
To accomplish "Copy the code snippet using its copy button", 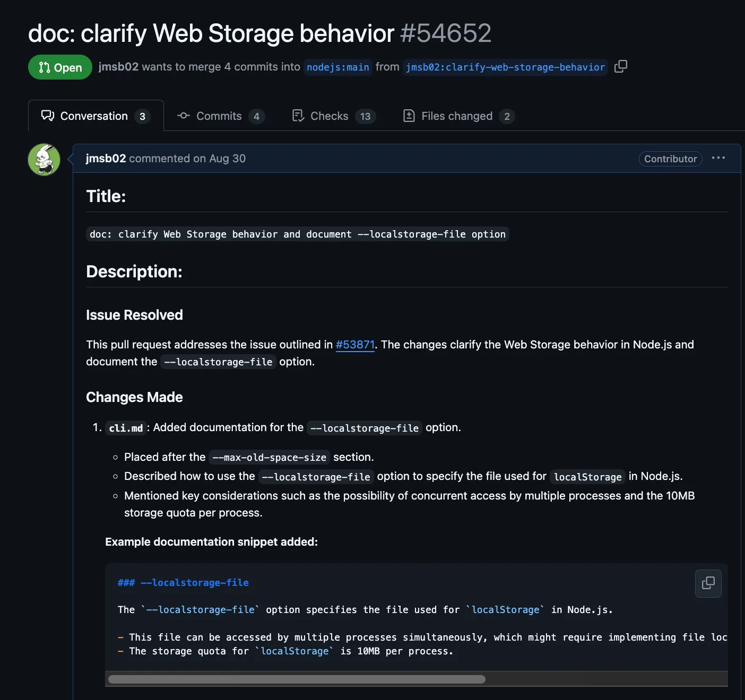I will (708, 583).
